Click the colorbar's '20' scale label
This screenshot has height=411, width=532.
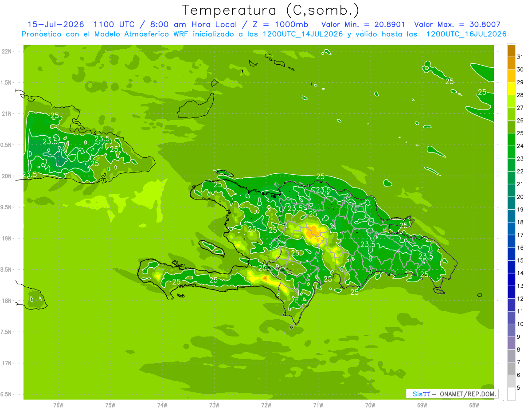point(520,197)
